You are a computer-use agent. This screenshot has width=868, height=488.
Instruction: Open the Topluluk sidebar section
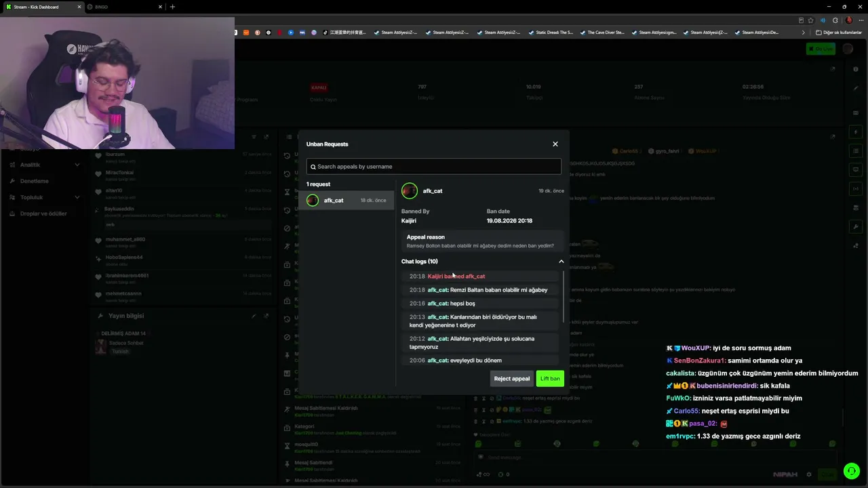(x=45, y=197)
